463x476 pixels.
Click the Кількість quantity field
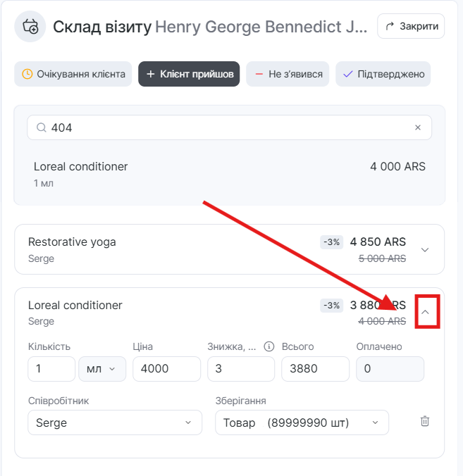[51, 369]
